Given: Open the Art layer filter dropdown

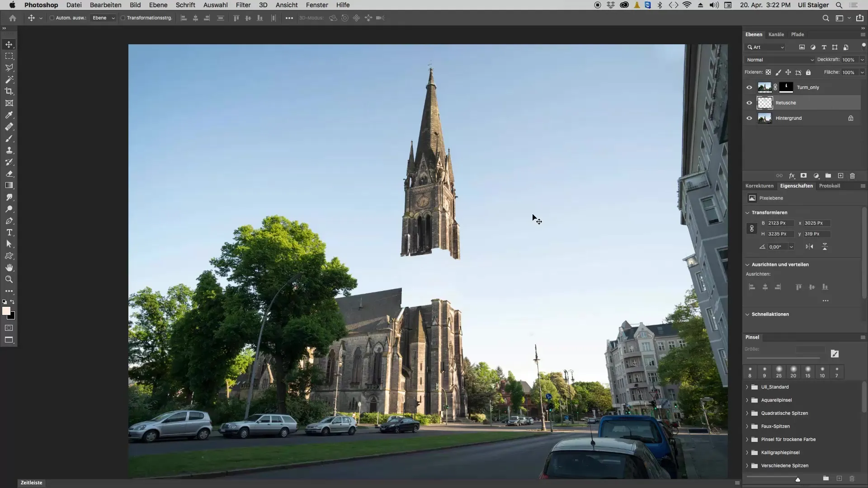Looking at the screenshot, I should click(765, 47).
